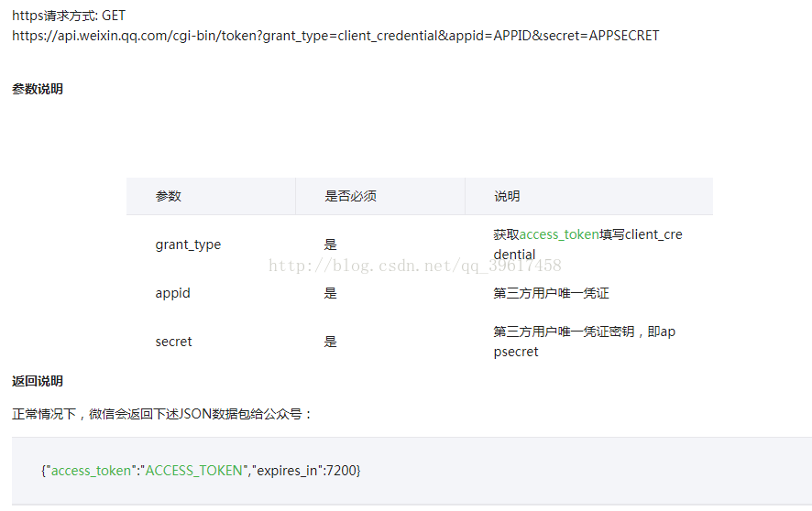The width and height of the screenshot is (812, 511).
Task: Click 是 in the appid row
Action: pyautogui.click(x=331, y=293)
